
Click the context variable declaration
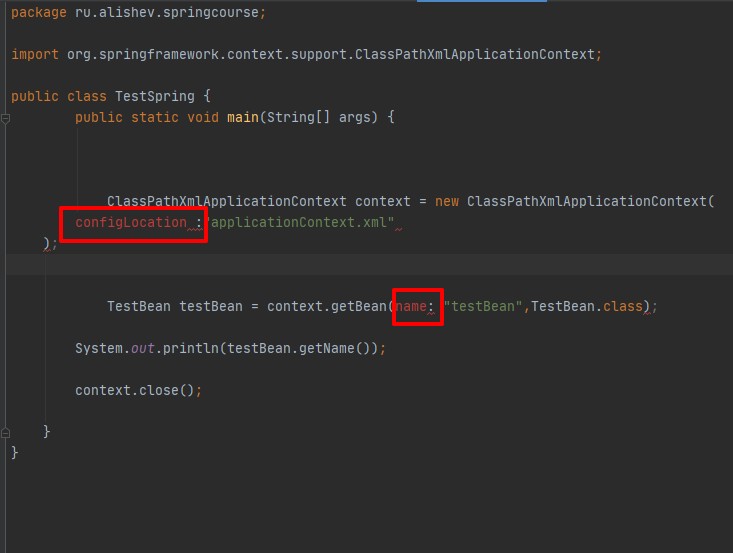pyautogui.click(x=382, y=201)
